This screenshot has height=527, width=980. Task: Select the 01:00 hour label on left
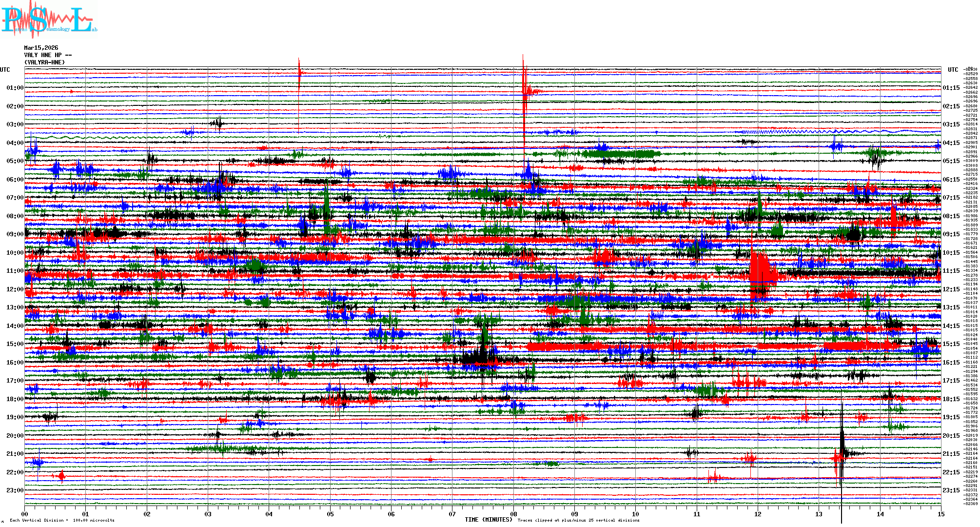15,88
